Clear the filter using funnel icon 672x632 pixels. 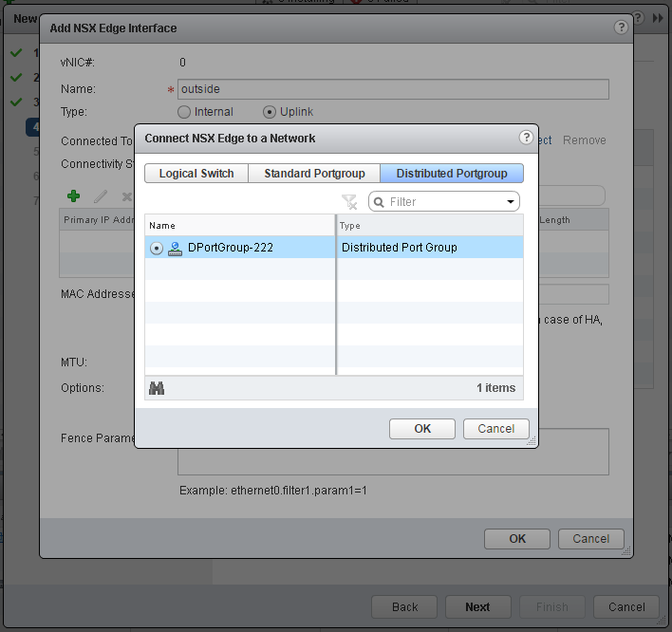point(349,201)
